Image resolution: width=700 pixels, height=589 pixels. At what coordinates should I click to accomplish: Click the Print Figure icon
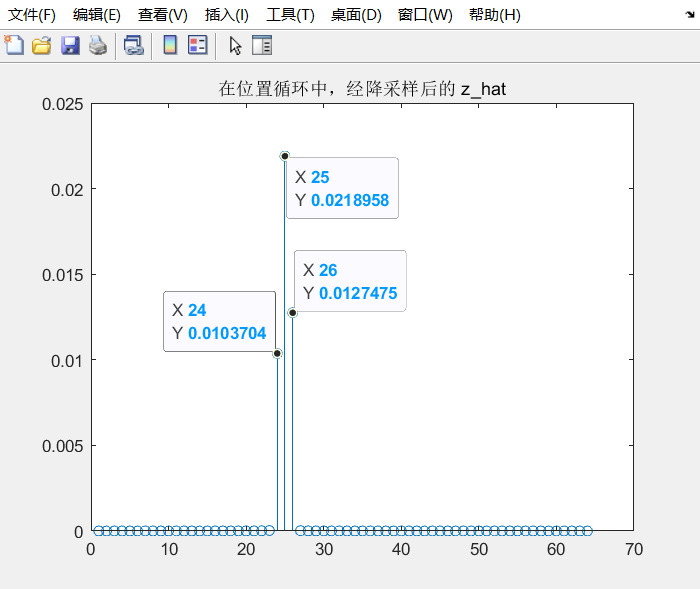point(98,46)
